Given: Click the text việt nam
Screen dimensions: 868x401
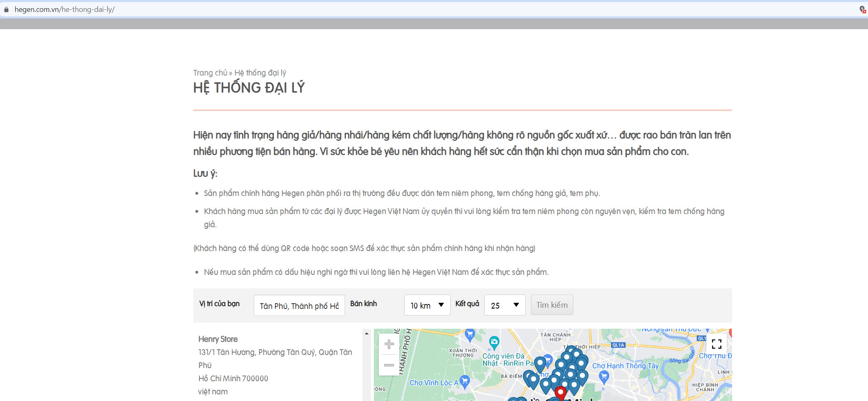Looking at the screenshot, I should pos(213,392).
